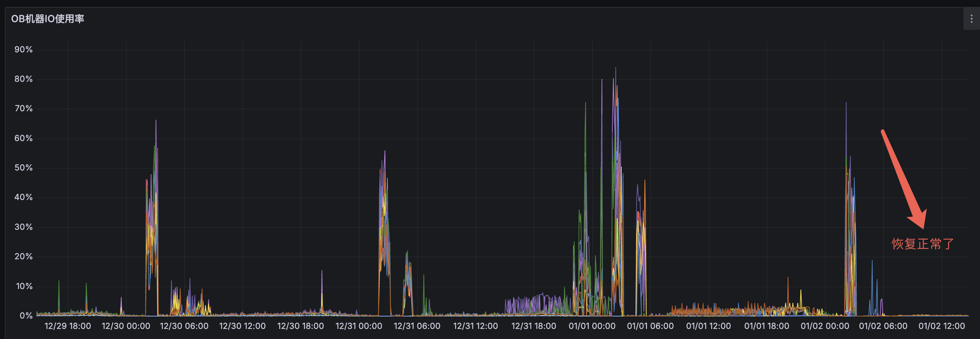
Task: Click the 01/01 00:00 time axis label
Action: click(592, 326)
